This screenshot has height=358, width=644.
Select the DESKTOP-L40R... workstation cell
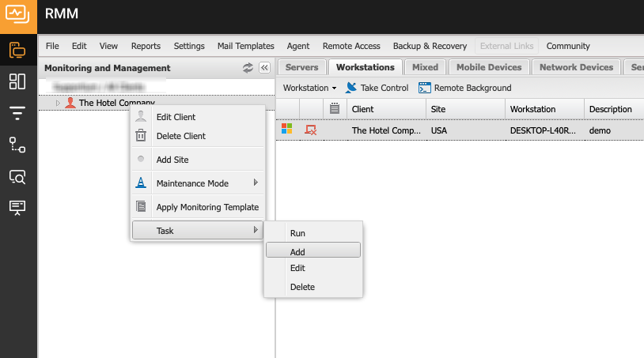click(x=544, y=130)
